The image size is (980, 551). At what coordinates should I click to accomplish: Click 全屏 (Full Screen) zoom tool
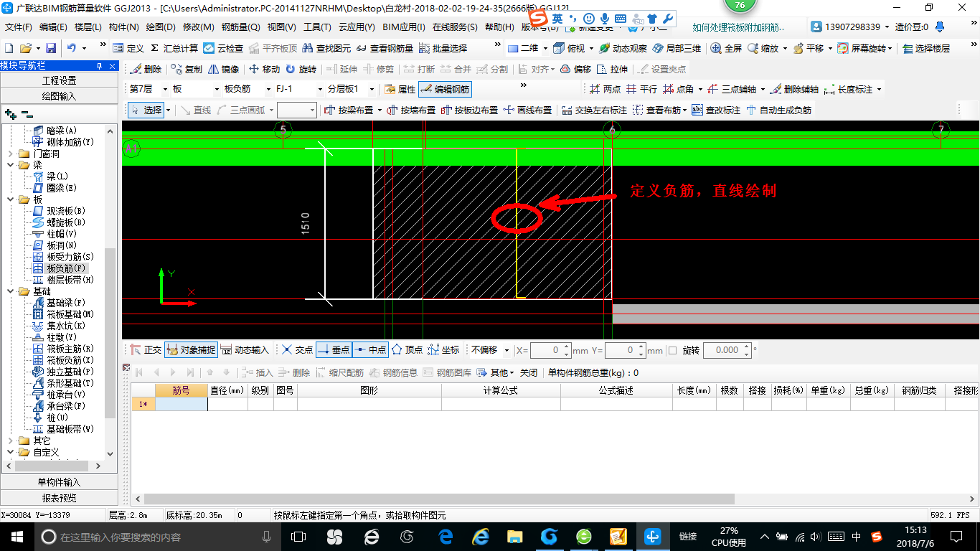tap(726, 48)
